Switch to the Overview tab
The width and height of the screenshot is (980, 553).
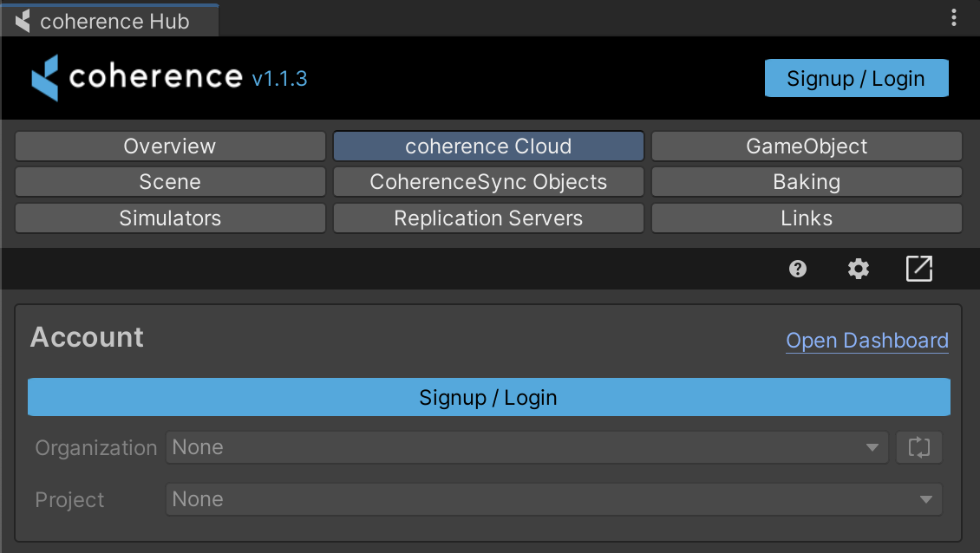coord(170,146)
